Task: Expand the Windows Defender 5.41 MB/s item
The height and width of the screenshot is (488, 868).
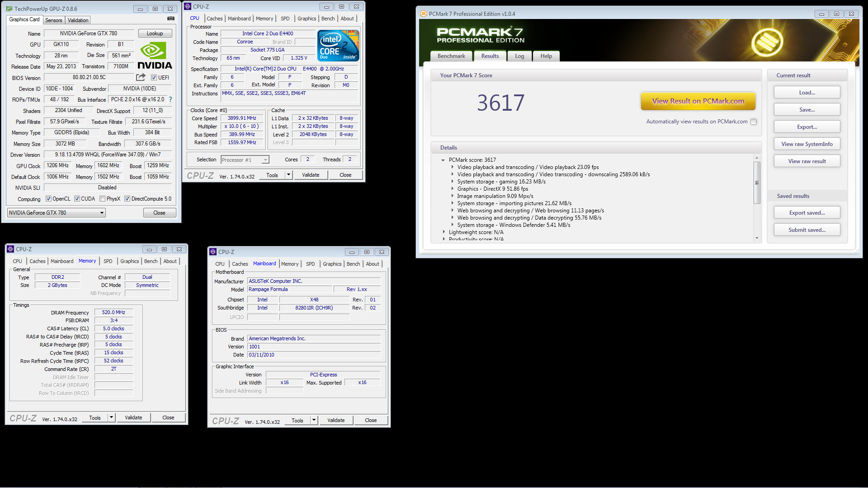Action: (452, 225)
